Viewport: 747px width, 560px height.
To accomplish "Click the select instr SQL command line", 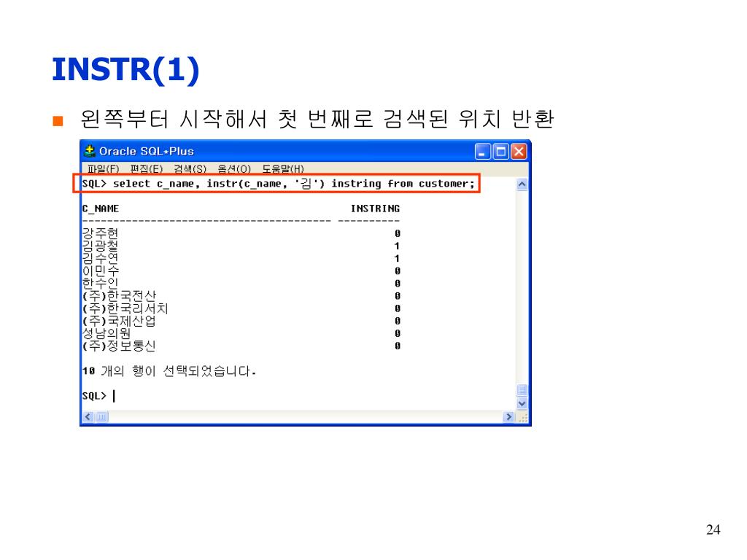I will [278, 184].
